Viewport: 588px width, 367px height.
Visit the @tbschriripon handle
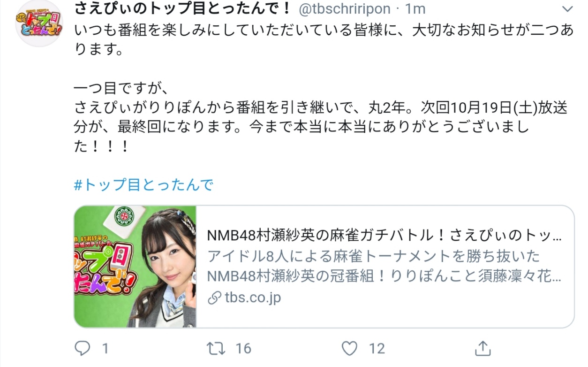344,8
